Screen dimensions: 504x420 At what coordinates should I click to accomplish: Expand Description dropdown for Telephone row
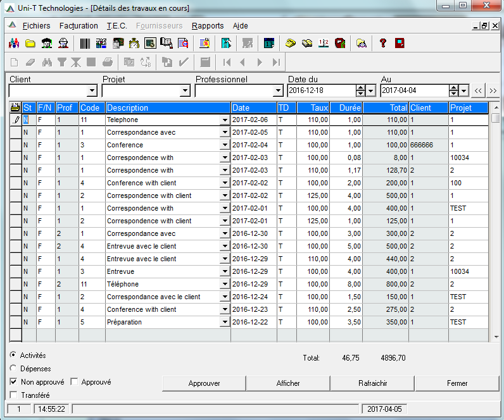click(225, 120)
